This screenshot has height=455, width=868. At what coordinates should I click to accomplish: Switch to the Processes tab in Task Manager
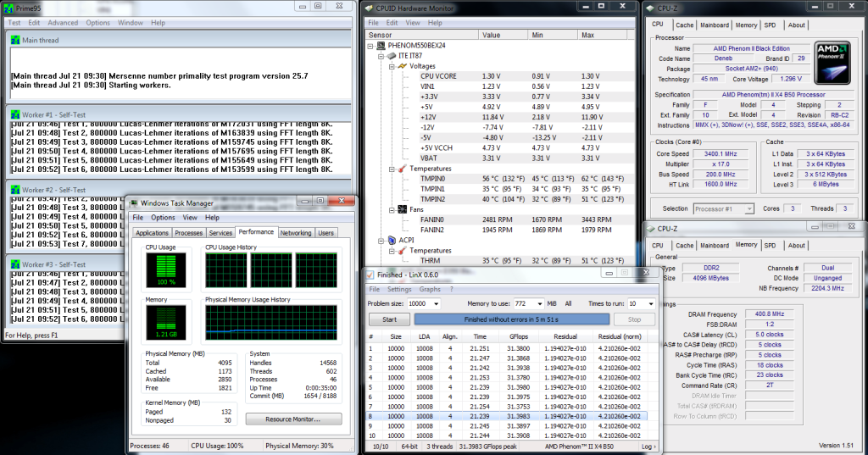click(x=189, y=233)
